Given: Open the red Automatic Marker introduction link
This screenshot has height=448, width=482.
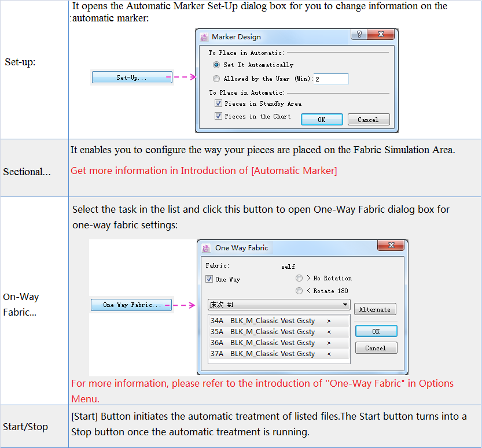Looking at the screenshot, I should pos(204,171).
